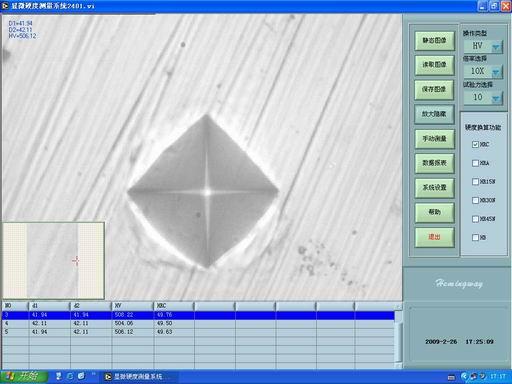
Task: Select table row number 3
Action: (x=198, y=315)
